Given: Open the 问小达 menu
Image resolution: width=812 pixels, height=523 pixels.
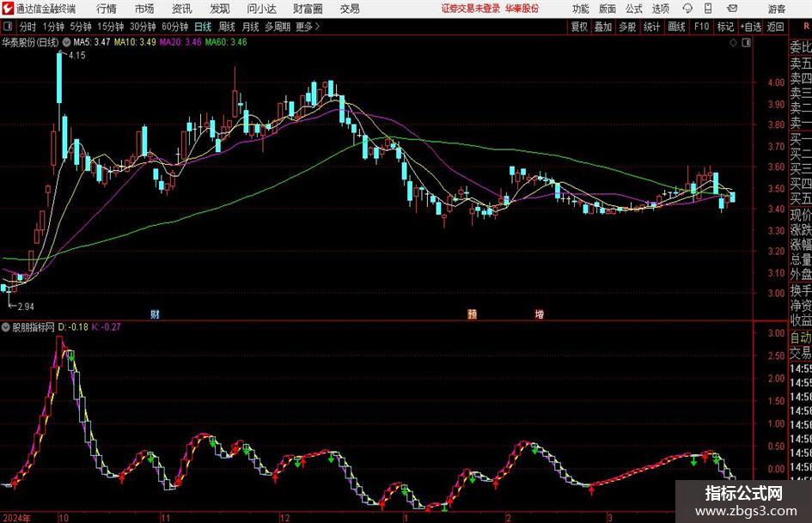Looking at the screenshot, I should pyautogui.click(x=261, y=9).
